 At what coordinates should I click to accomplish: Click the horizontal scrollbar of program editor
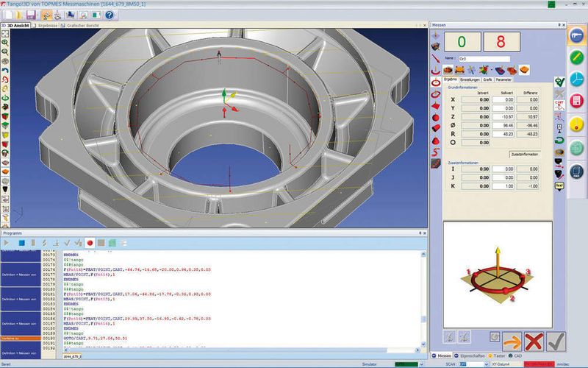tap(241, 350)
